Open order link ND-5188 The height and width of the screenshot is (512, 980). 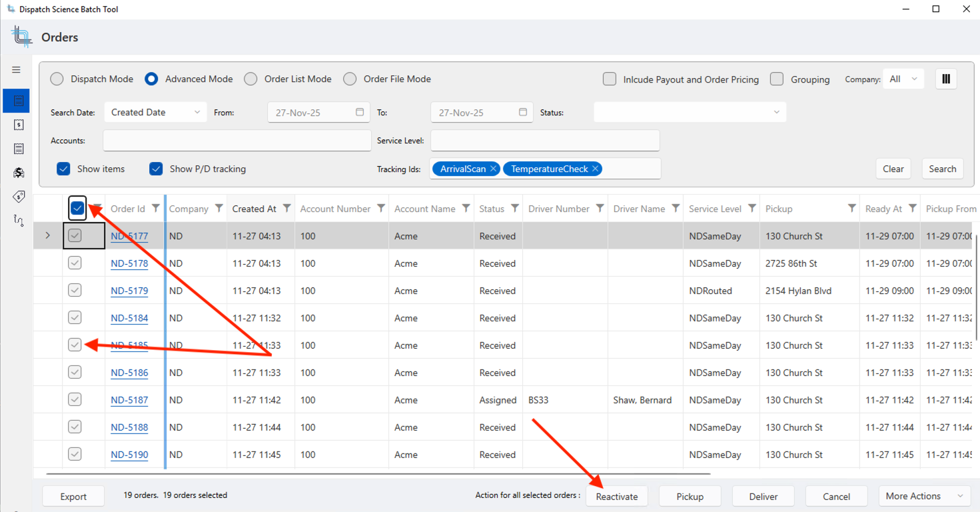(129, 427)
